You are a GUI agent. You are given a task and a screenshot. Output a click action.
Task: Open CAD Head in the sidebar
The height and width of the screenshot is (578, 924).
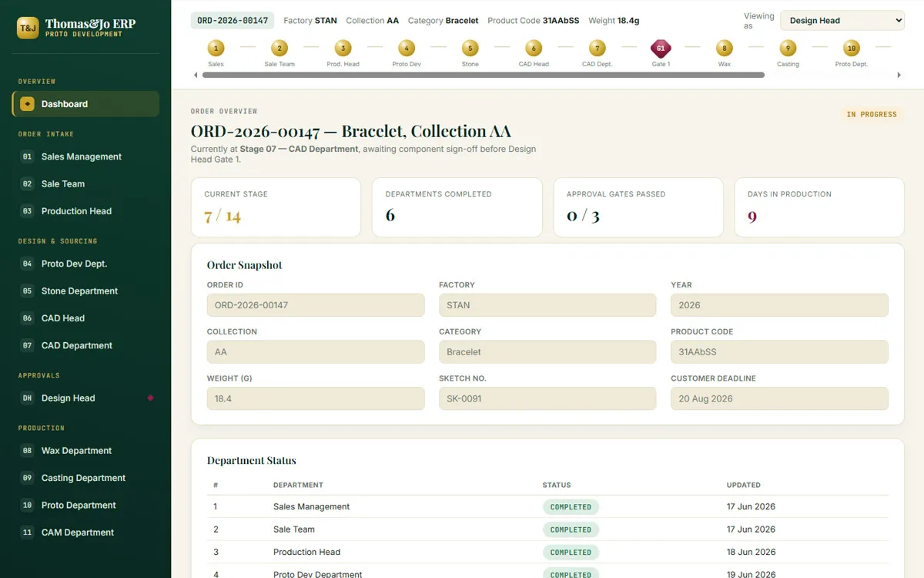pos(85,318)
